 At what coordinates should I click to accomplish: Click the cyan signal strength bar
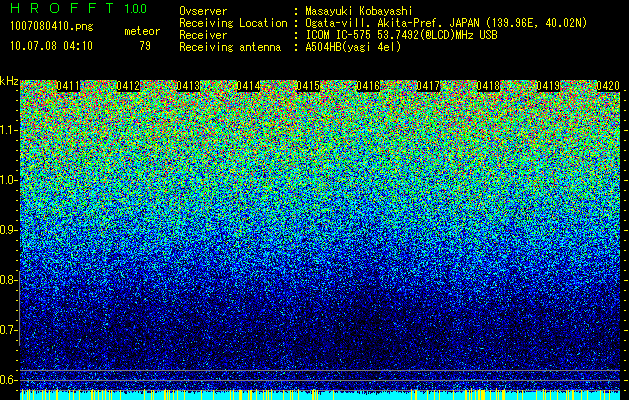320,395
